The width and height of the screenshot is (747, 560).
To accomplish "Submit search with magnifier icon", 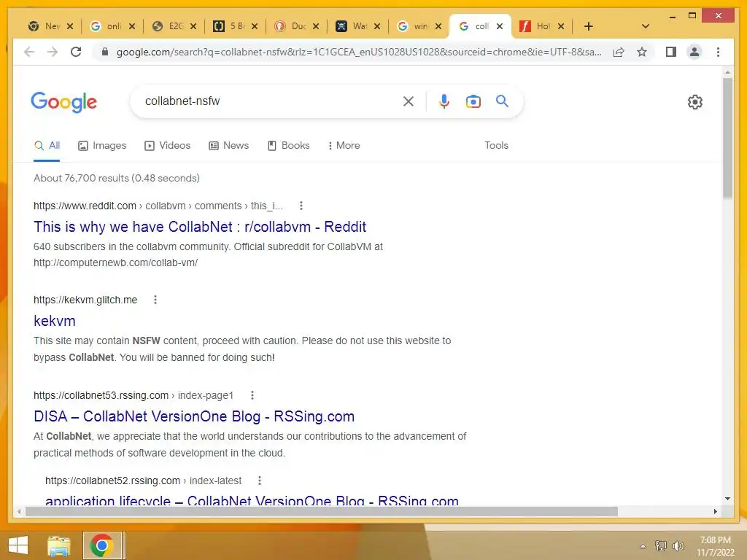I will tap(502, 101).
